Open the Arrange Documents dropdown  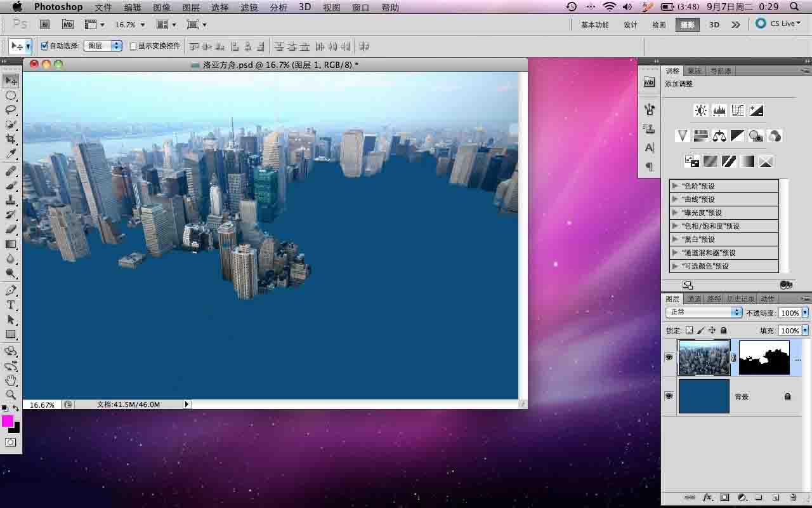166,24
